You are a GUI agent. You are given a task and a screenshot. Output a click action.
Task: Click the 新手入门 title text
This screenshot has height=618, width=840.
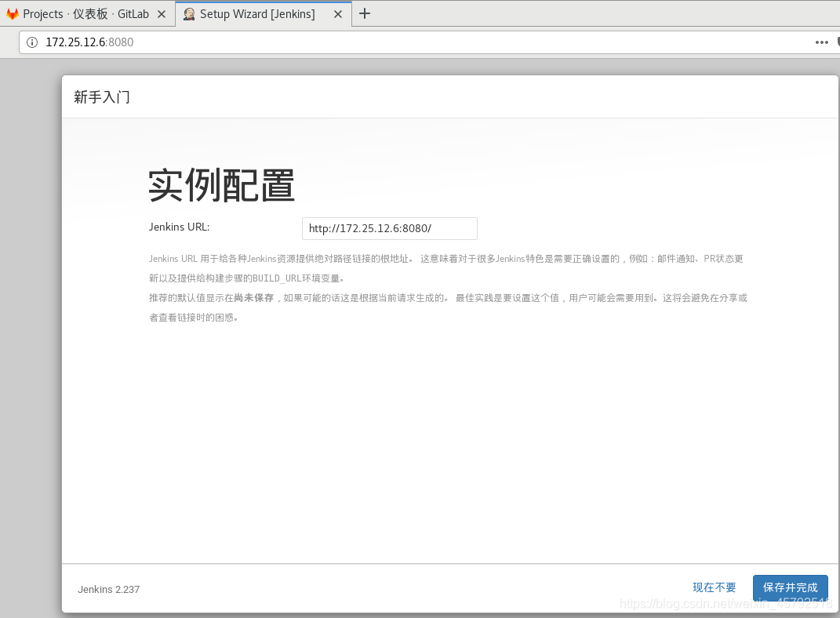coord(102,97)
